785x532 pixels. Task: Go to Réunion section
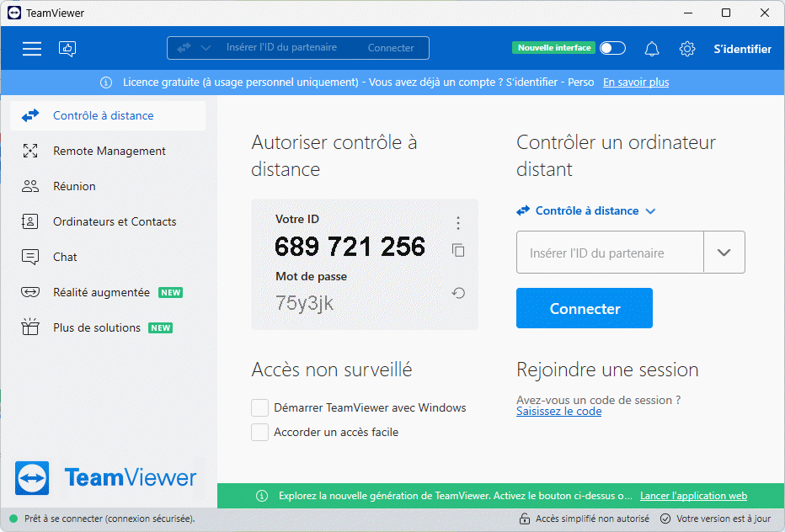[x=108, y=186]
